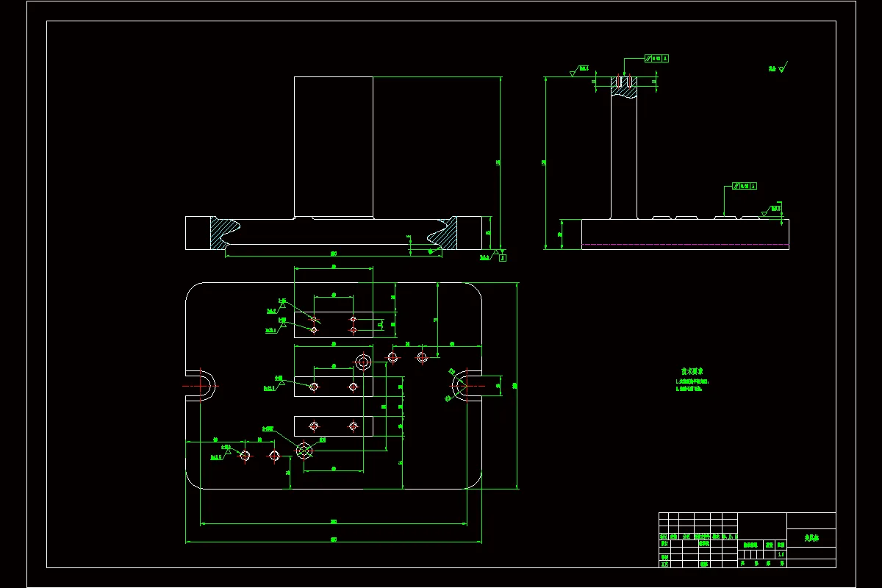The image size is (882, 588).
Task: Pick the magenta dashed line in the side-view base
Action: click(685, 245)
